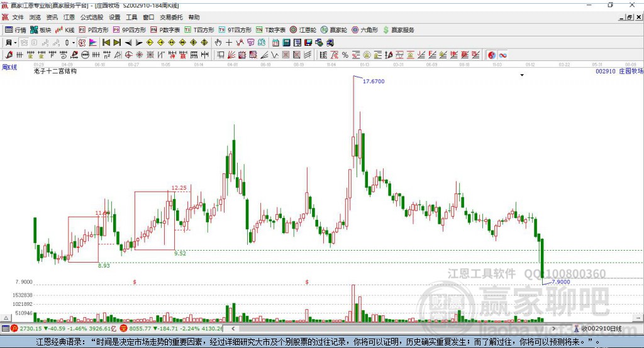This screenshot has height=348, width=644.
Task: Expand the candlestick style dropdown arrow
Action: click(74, 43)
